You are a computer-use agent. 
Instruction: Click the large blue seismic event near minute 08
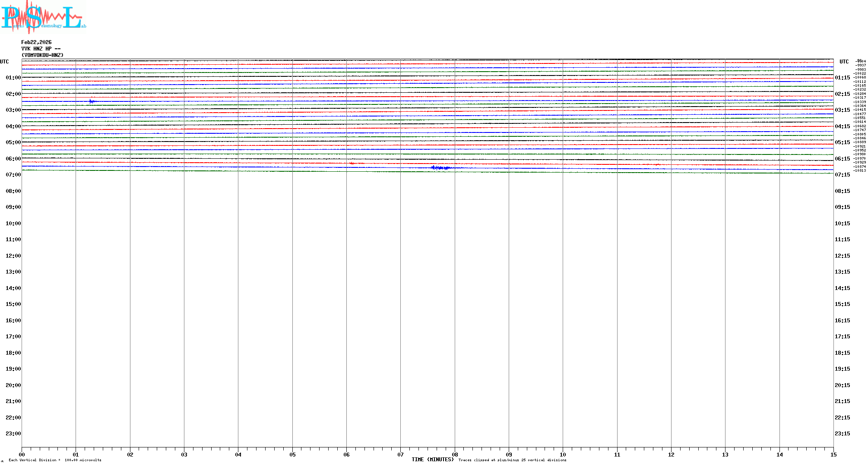pyautogui.click(x=440, y=167)
